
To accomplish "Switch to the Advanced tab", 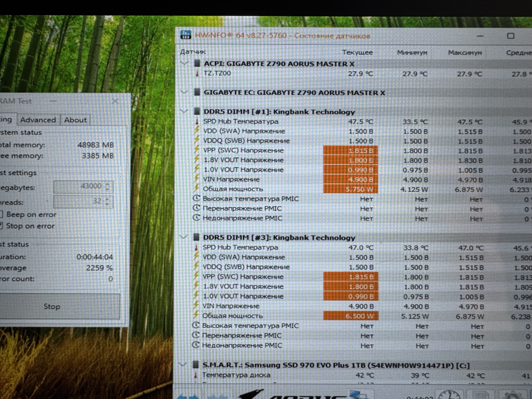I will [x=38, y=120].
